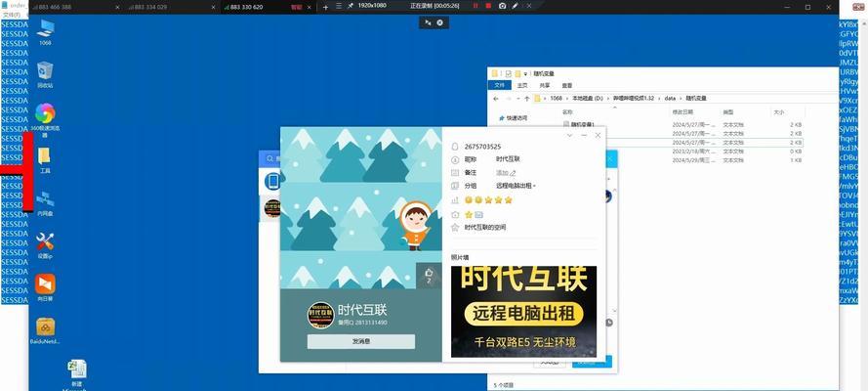Click the 1920x1080 resolution label
Viewport: 868px width, 391px height.
click(x=372, y=5)
